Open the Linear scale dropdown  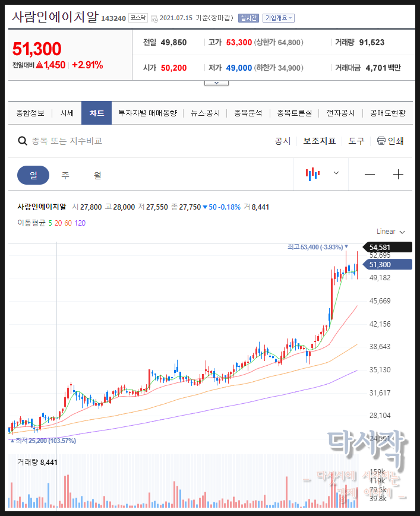391,232
